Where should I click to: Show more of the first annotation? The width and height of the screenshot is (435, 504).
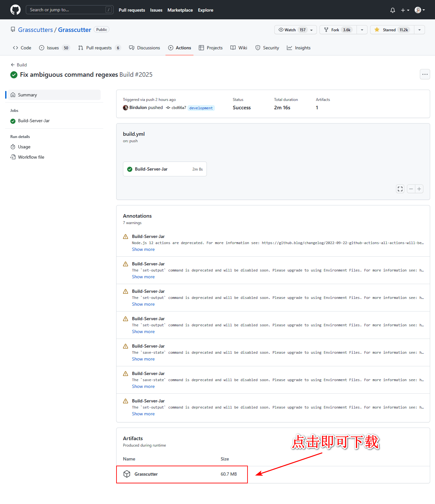143,249
